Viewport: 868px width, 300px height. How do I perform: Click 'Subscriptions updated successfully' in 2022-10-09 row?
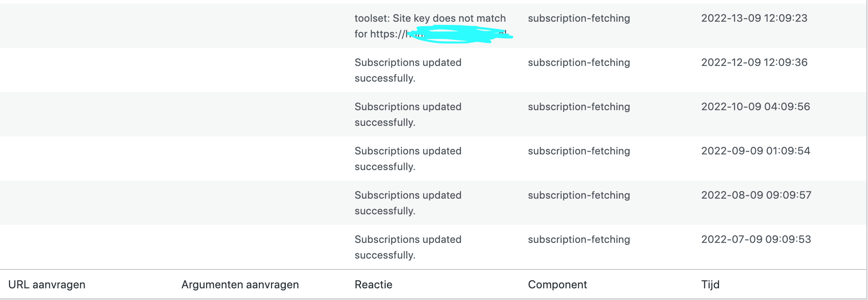(408, 115)
